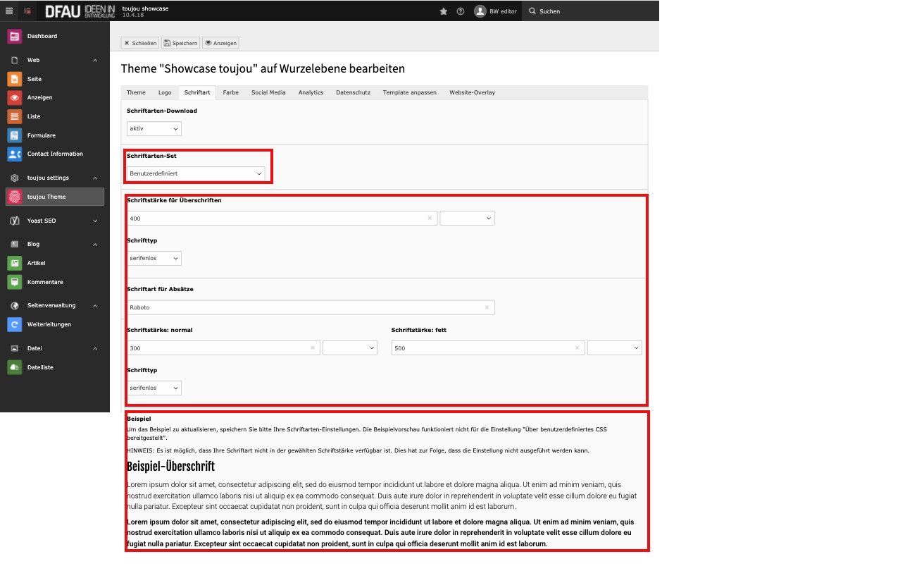
Task: Open the Schriftarten-Download aktiv dropdown
Action: pos(154,129)
